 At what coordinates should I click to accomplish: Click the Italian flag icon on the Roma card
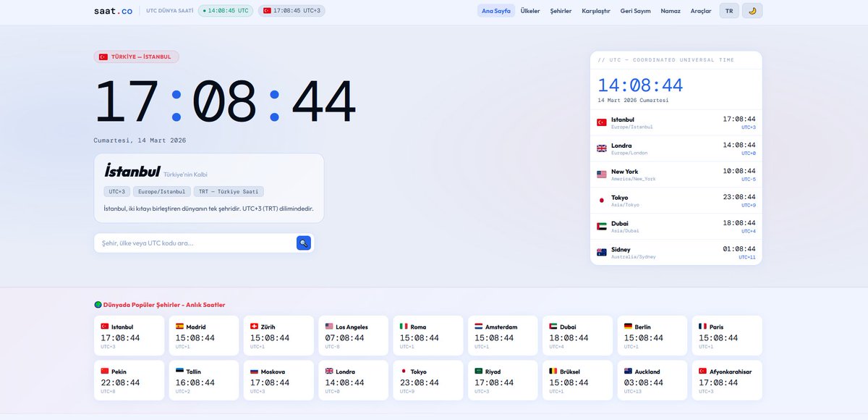click(x=404, y=327)
